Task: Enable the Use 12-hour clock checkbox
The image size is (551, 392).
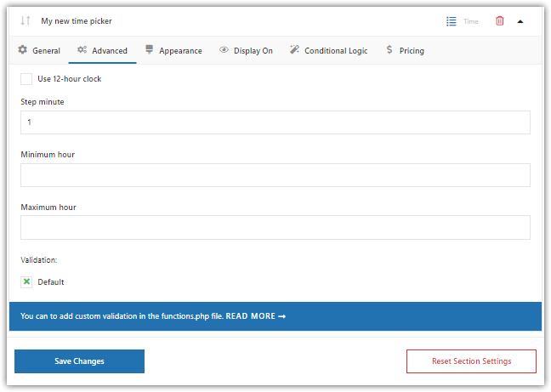Action: click(x=26, y=79)
